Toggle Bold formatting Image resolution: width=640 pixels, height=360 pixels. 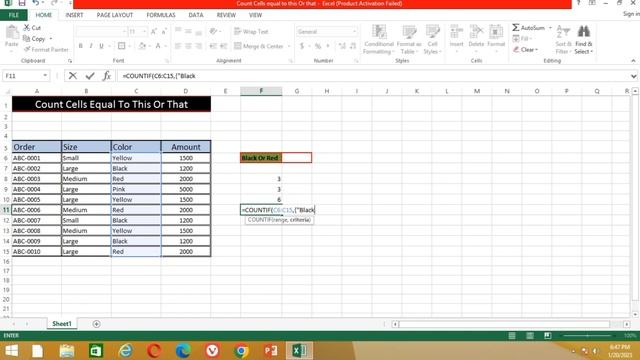pos(80,46)
